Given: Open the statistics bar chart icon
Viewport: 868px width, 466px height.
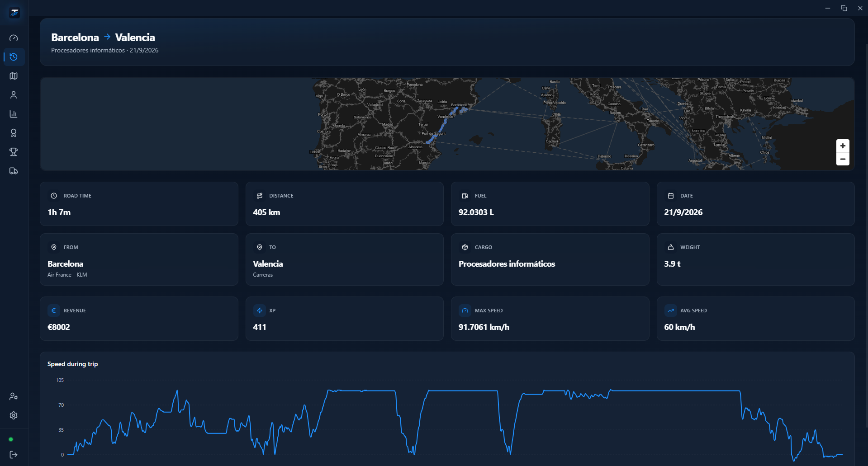Looking at the screenshot, I should tap(14, 114).
